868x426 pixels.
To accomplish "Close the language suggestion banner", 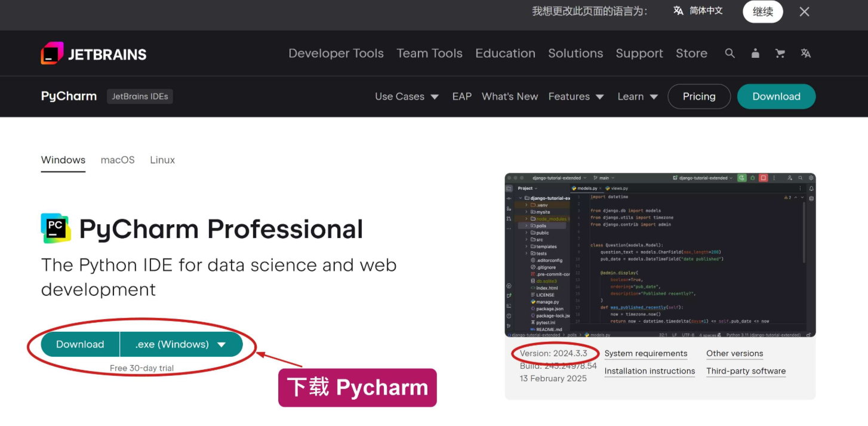I will (805, 11).
